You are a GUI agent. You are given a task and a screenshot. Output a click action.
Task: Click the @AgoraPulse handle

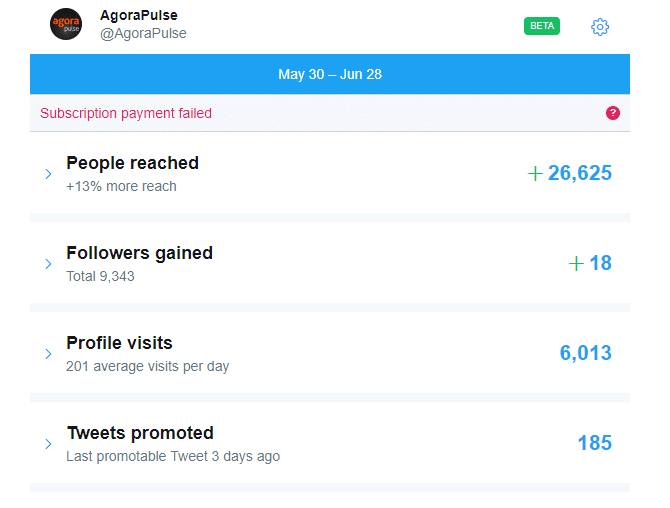pos(143,33)
